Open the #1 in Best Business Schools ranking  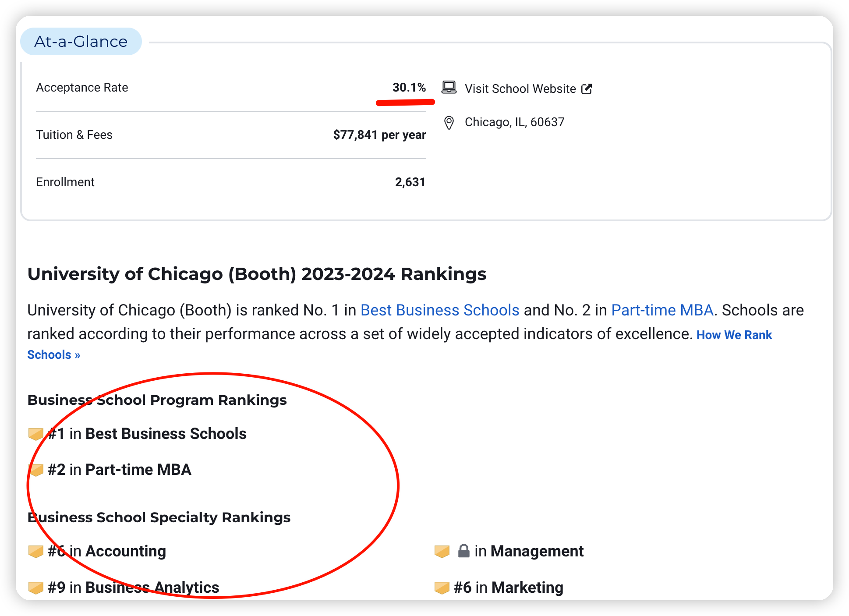click(x=147, y=434)
